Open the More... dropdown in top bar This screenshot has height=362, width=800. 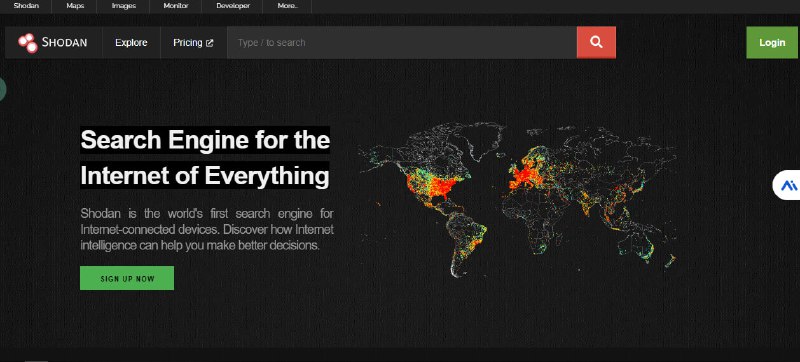click(x=287, y=6)
